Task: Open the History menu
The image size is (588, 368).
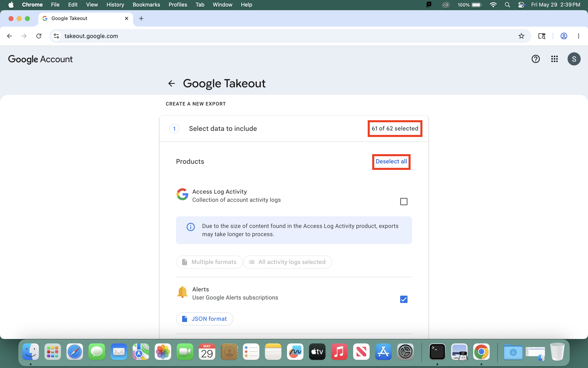Action: pos(115,5)
